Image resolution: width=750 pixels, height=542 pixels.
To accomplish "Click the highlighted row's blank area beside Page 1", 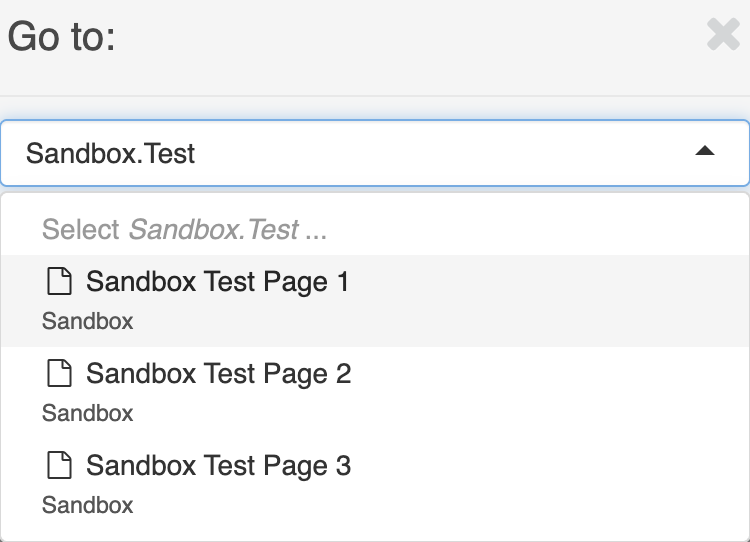I will coord(550,300).
